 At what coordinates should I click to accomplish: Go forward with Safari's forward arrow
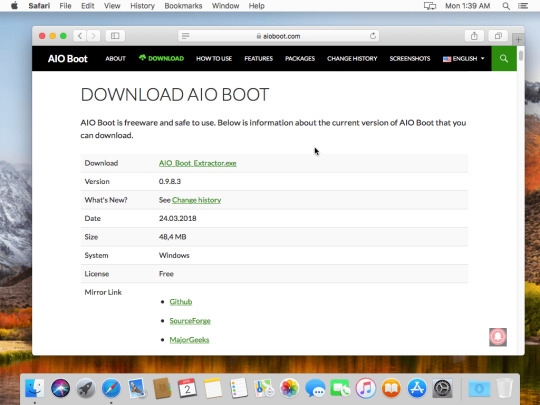pyautogui.click(x=93, y=36)
